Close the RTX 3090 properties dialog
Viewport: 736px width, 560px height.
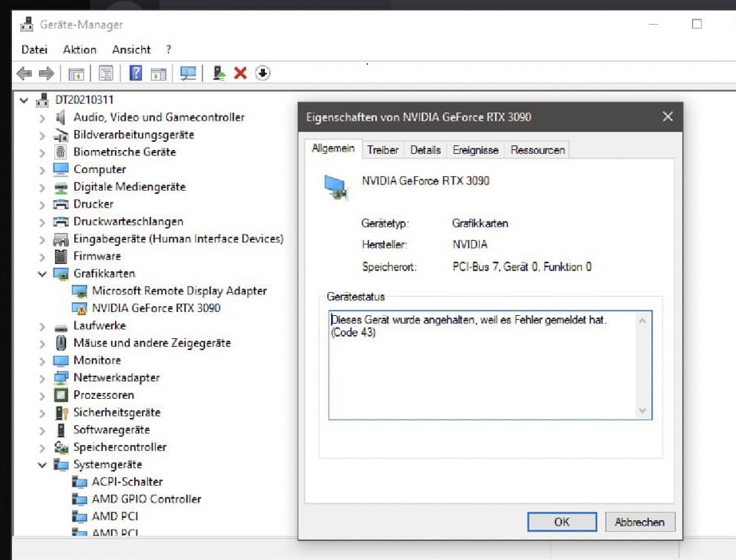[667, 116]
